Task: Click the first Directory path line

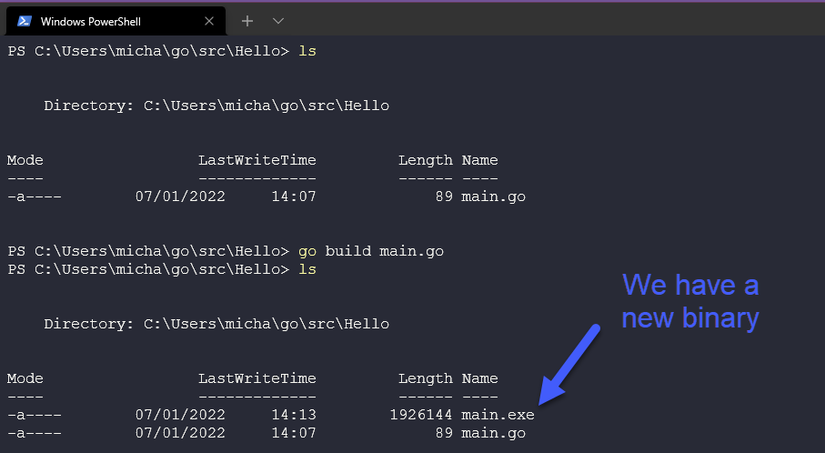Action: [x=216, y=105]
